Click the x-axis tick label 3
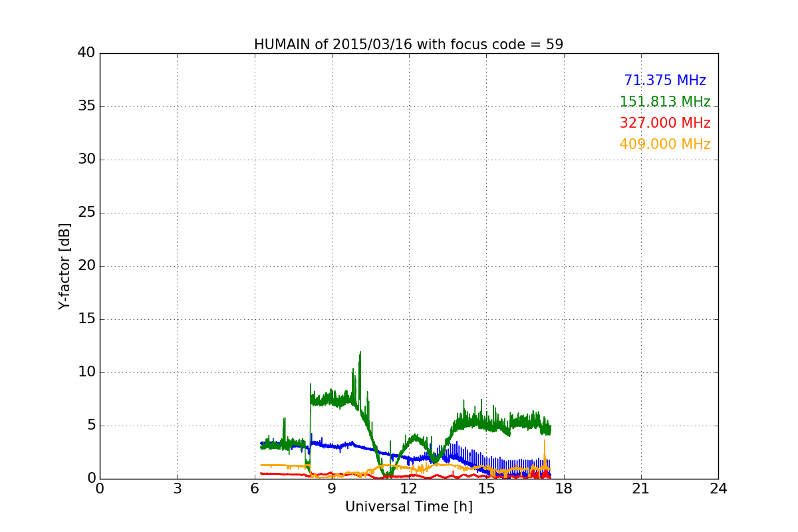This screenshot has height=532, width=798. tap(177, 489)
